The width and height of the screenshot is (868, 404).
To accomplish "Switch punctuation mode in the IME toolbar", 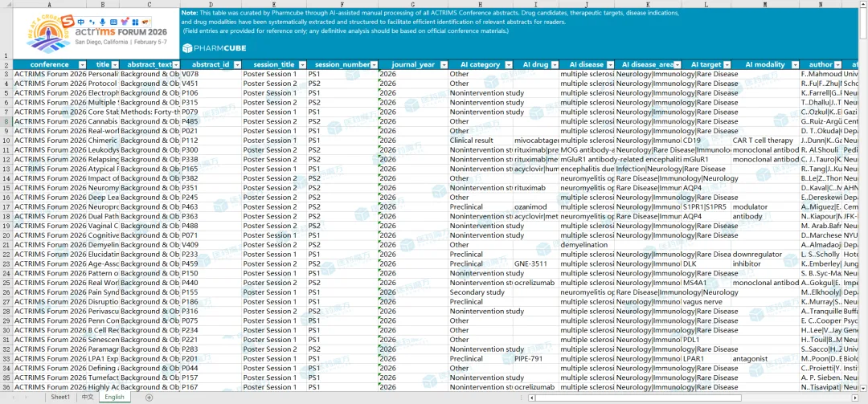I will [x=92, y=22].
